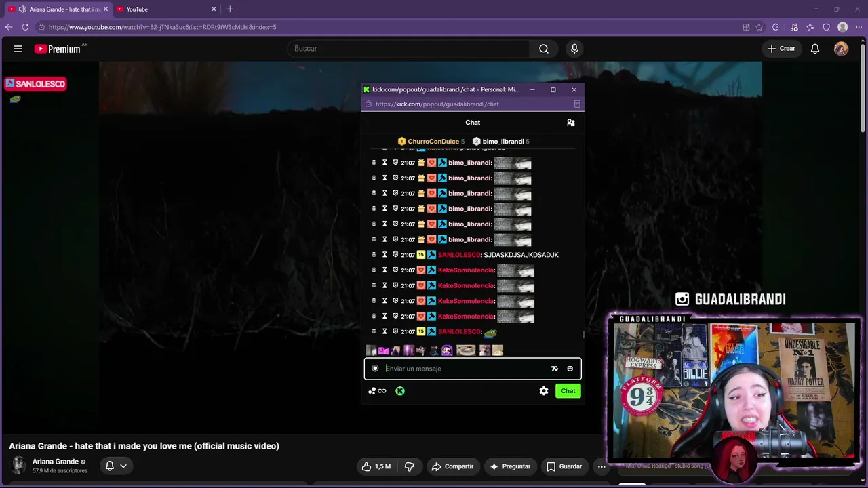The image size is (868, 488).
Task: Open the apps icon in the address bar
Action: point(746,27)
